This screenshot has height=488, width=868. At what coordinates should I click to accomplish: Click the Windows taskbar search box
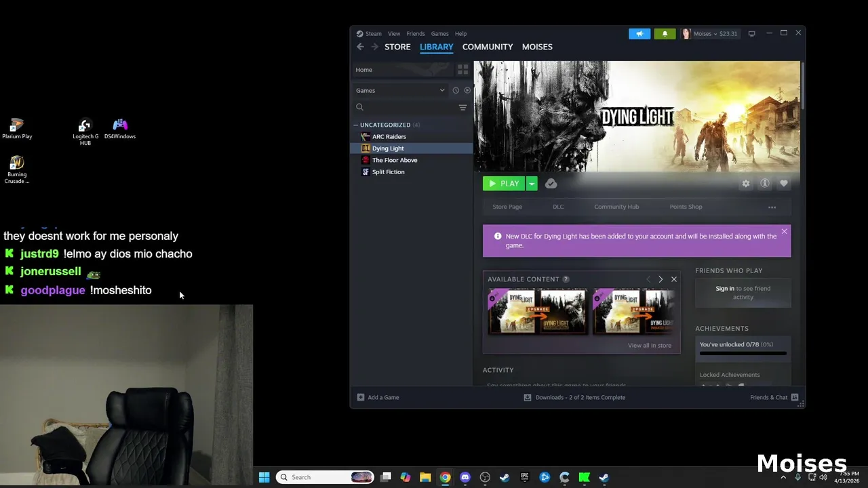pos(325,477)
